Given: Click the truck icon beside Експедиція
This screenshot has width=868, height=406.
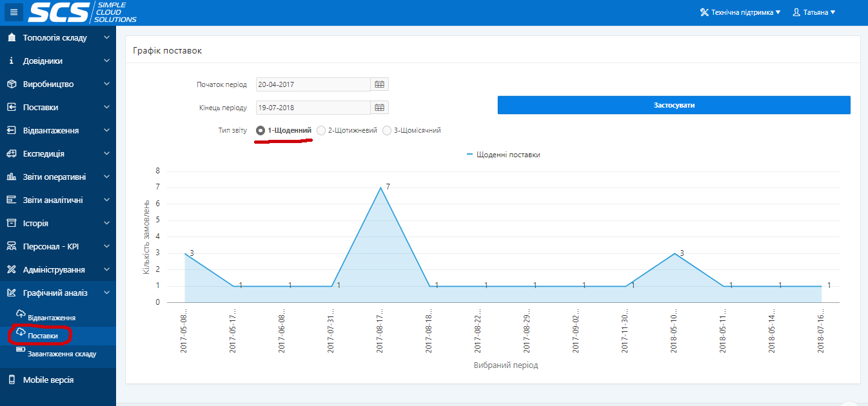Looking at the screenshot, I should (x=11, y=154).
